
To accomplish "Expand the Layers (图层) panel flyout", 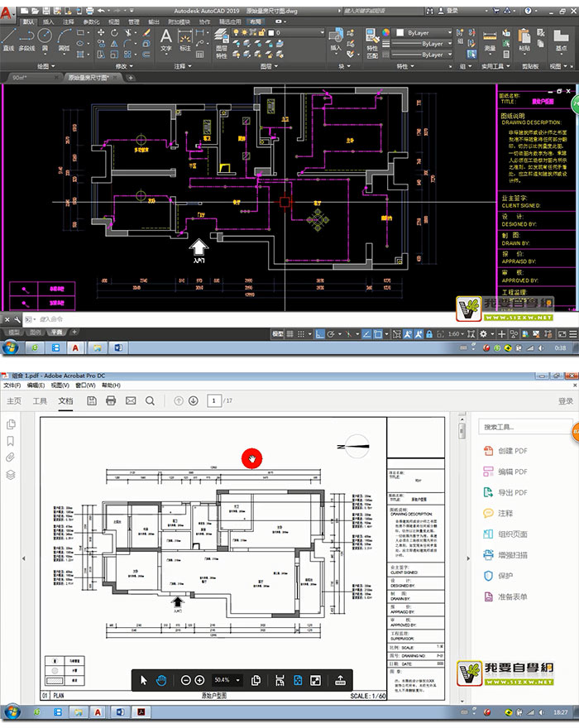I will point(270,66).
